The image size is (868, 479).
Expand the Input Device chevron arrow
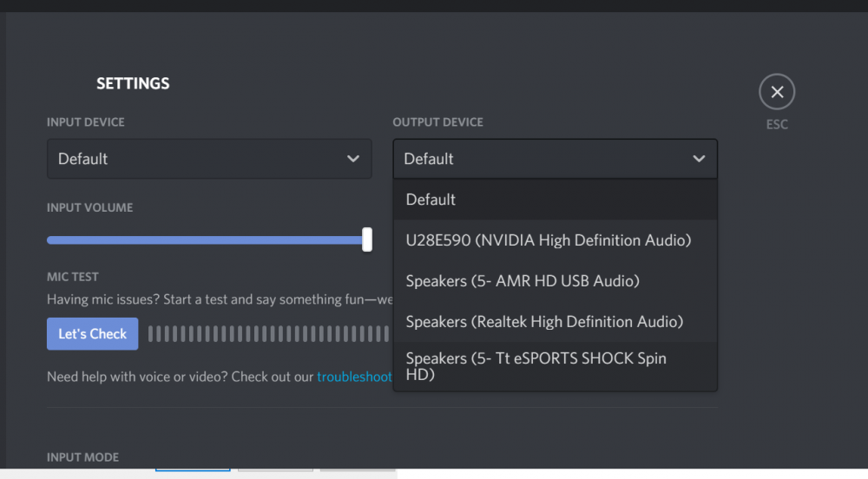[353, 159]
